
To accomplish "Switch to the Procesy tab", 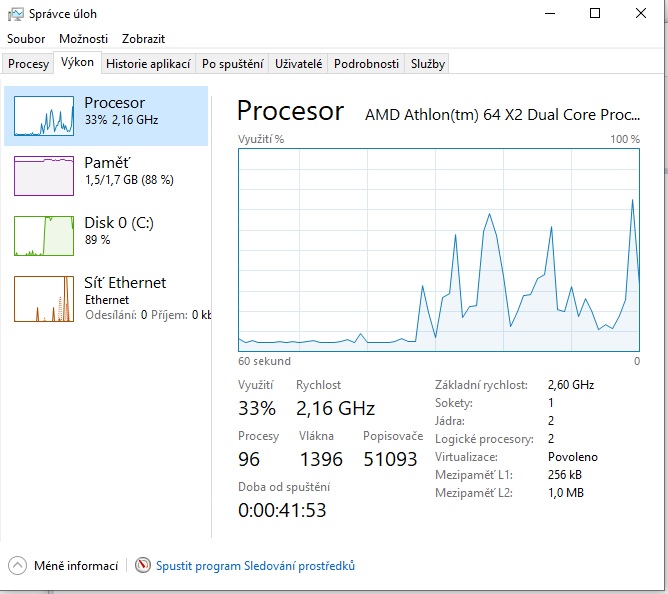I will (28, 64).
